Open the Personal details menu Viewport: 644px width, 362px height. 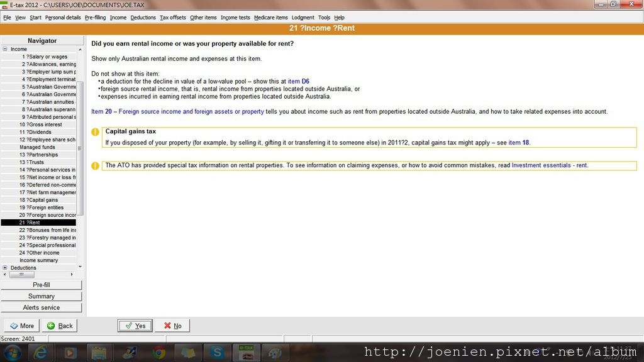click(x=63, y=18)
